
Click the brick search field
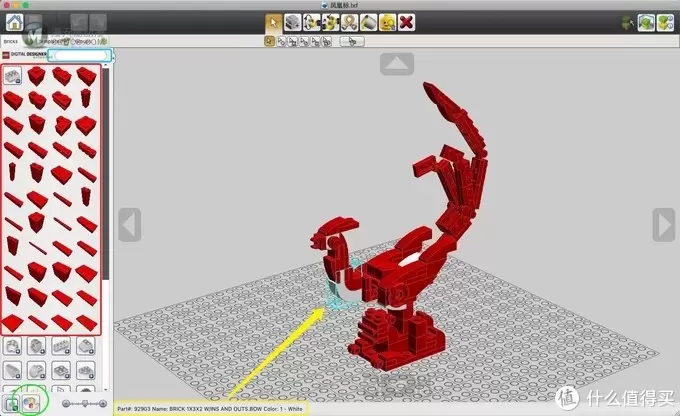point(81,56)
